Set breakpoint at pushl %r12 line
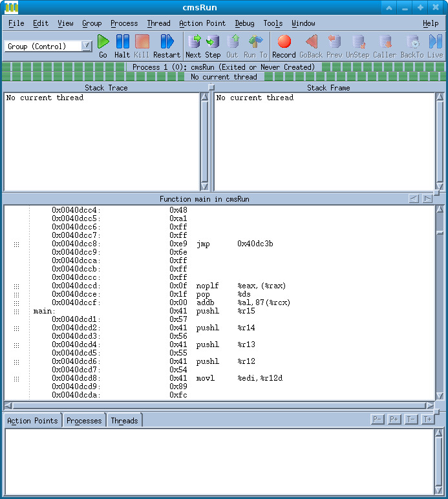The width and height of the screenshot is (448, 499). coord(17,362)
